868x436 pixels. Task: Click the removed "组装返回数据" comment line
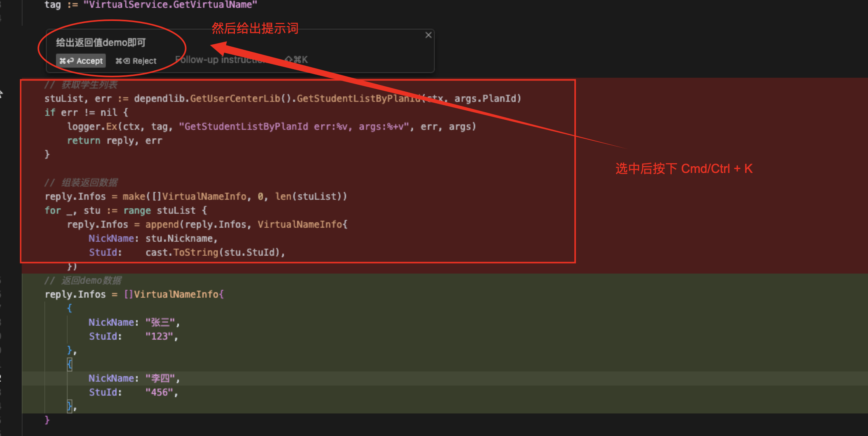coord(81,183)
